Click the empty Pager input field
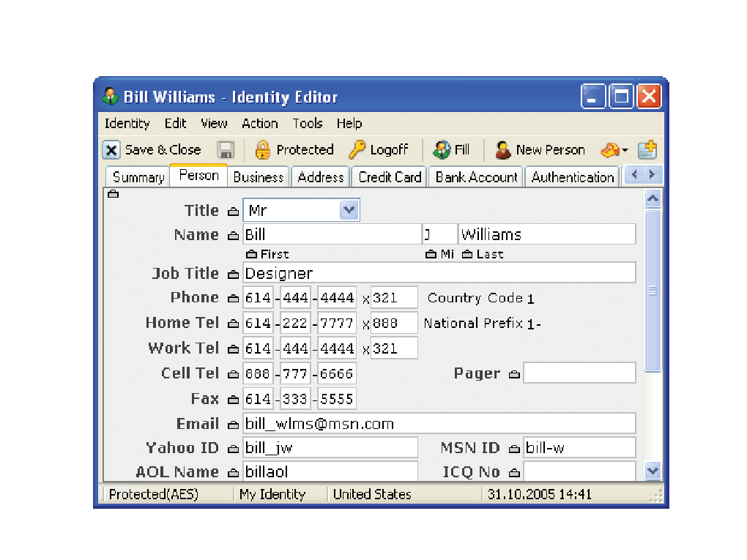The image size is (747, 560). [x=580, y=373]
